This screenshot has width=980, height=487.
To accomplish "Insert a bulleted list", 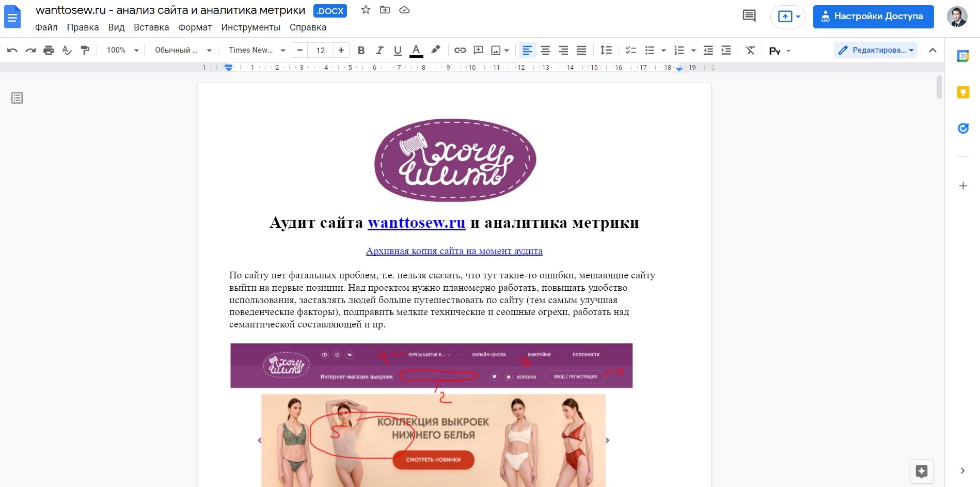I will coord(650,50).
